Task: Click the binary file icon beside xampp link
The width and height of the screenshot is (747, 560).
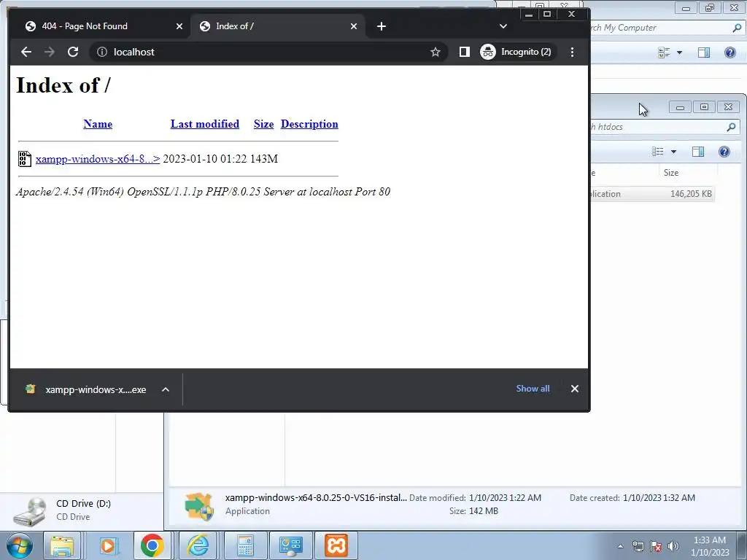Action: [25, 158]
